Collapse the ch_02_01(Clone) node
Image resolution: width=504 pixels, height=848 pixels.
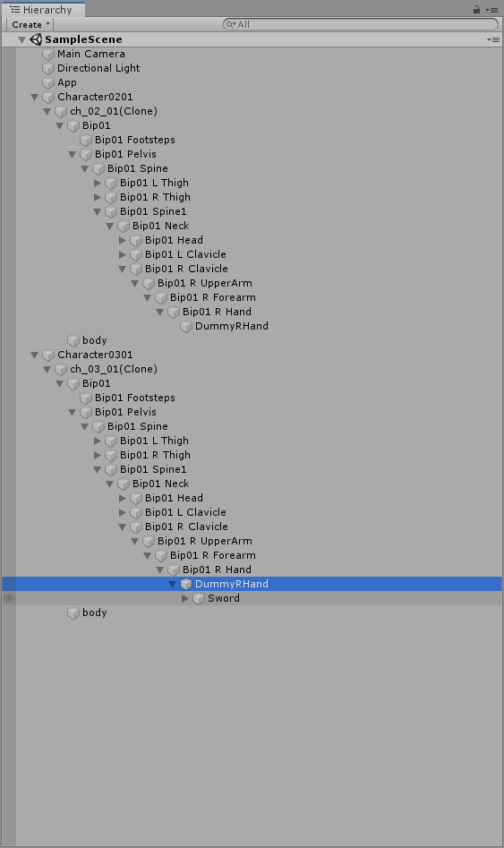pos(47,111)
